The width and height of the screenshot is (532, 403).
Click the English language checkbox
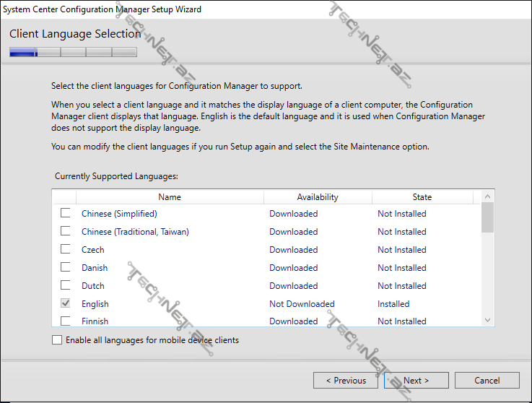(x=66, y=303)
